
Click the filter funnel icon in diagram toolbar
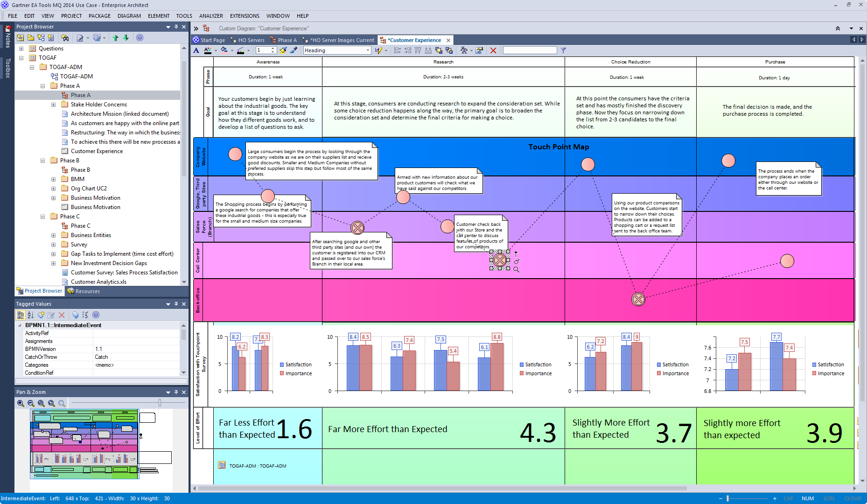coord(563,50)
